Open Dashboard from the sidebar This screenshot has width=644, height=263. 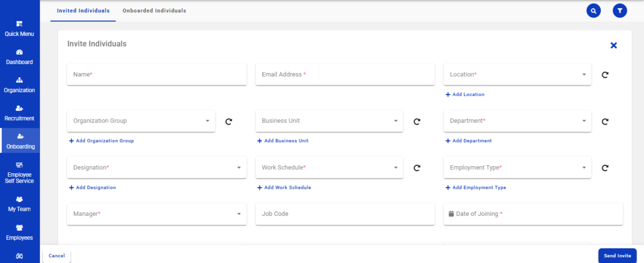[20, 57]
